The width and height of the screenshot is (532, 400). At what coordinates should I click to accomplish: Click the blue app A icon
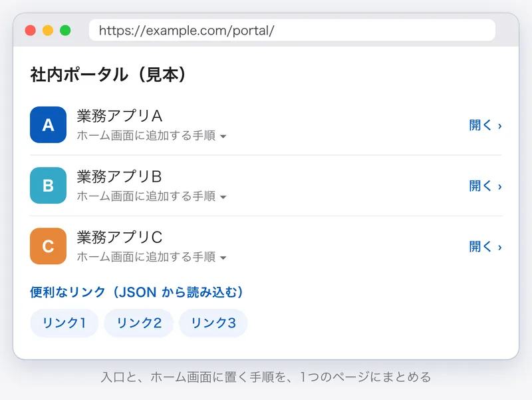click(x=48, y=124)
